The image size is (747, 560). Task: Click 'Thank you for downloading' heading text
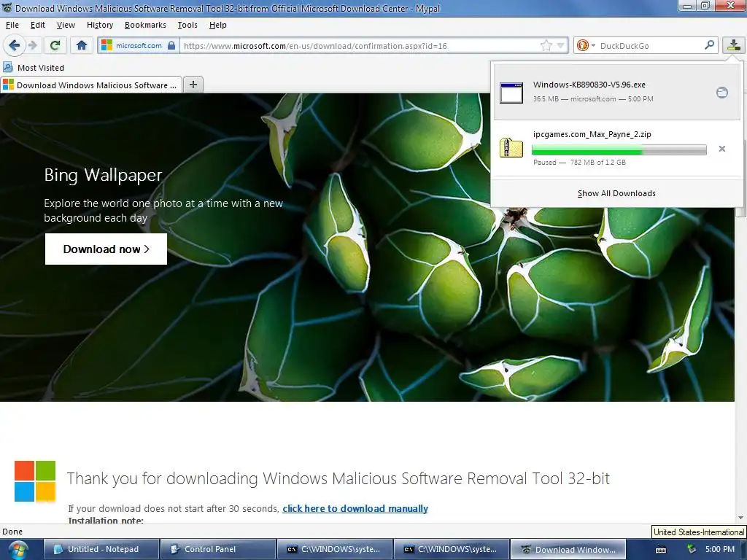click(338, 478)
